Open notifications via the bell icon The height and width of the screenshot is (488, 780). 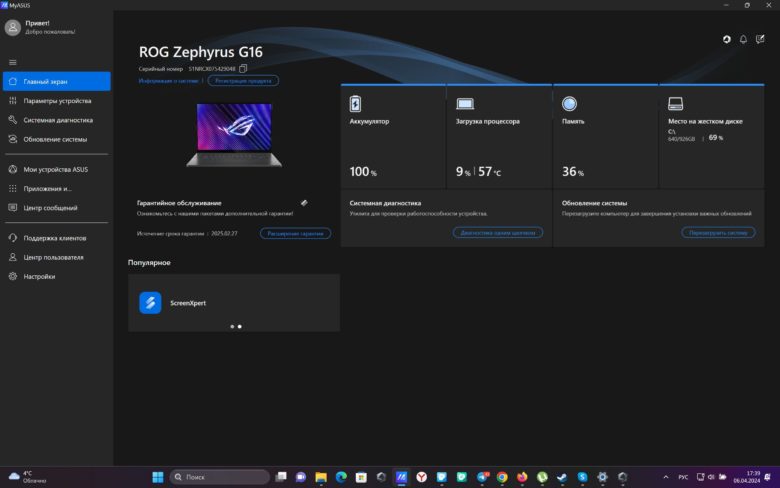(x=743, y=39)
